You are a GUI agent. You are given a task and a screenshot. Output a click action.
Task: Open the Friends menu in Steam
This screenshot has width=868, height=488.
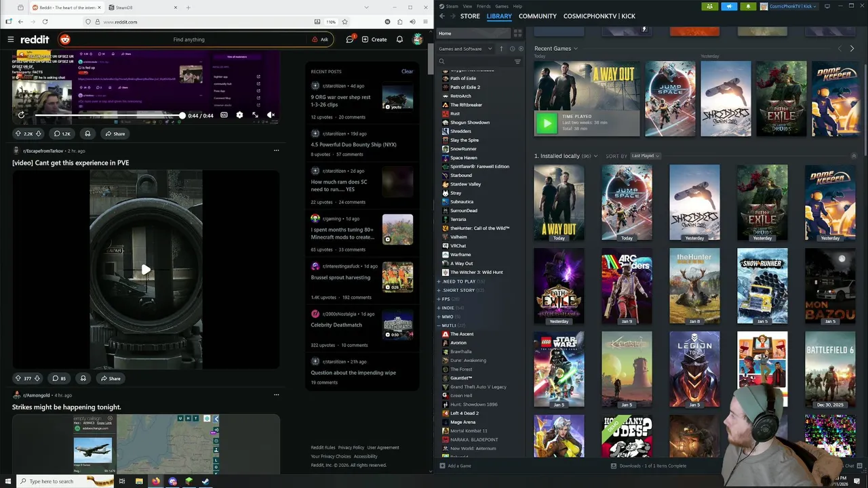tap(484, 6)
